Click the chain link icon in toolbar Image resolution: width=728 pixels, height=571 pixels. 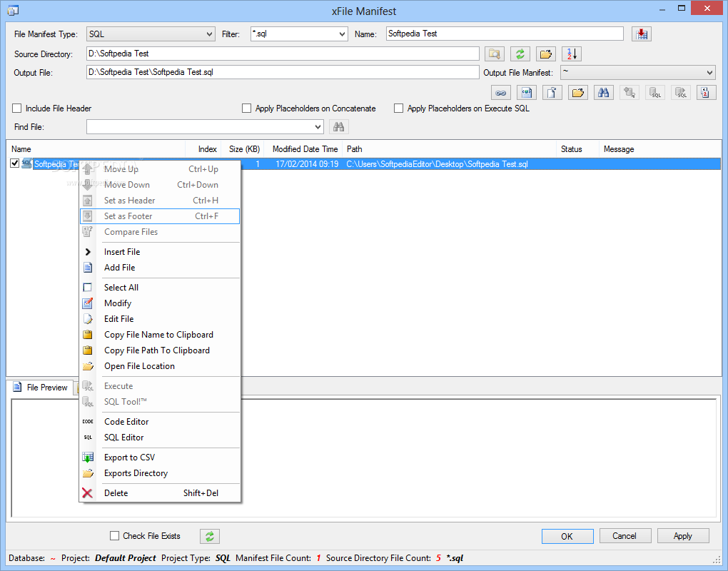point(501,92)
